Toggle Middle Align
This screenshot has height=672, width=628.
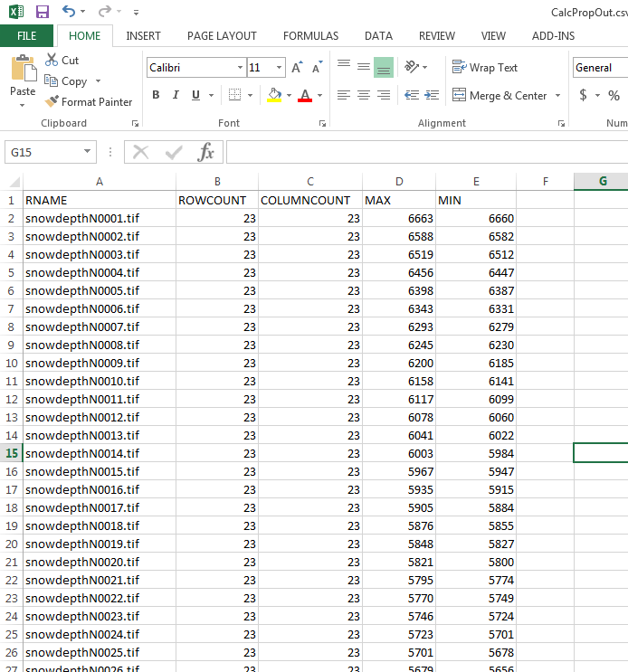(364, 67)
